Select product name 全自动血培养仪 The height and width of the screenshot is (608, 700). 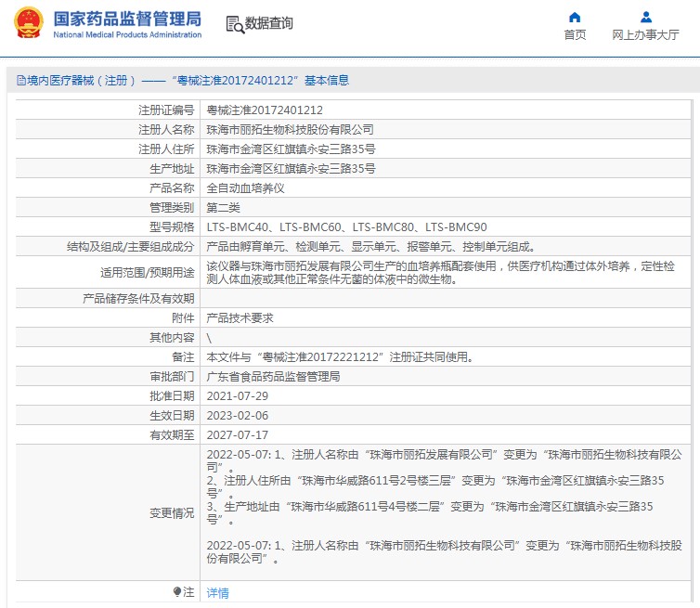click(245, 188)
